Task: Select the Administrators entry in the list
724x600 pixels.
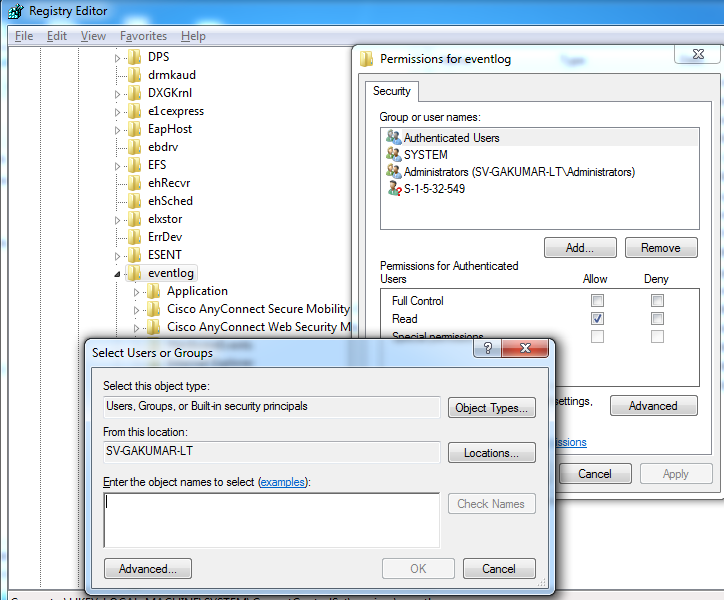Action: [519, 172]
